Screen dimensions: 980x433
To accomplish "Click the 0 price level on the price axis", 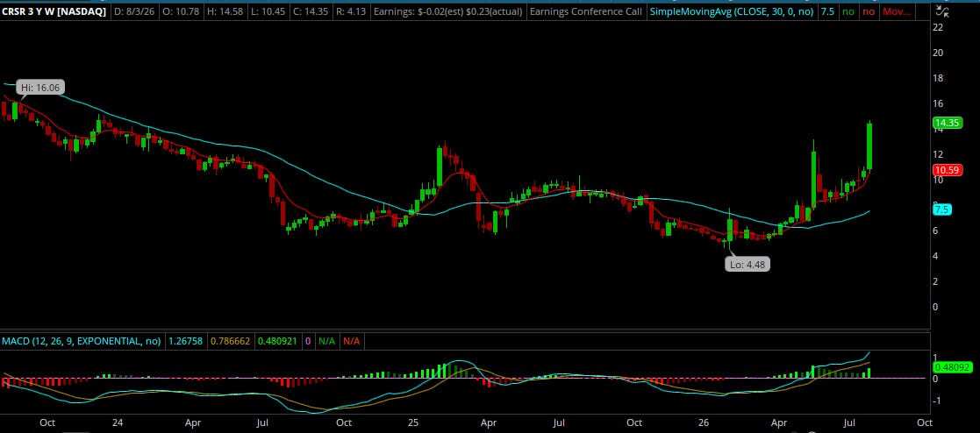I will (x=935, y=307).
